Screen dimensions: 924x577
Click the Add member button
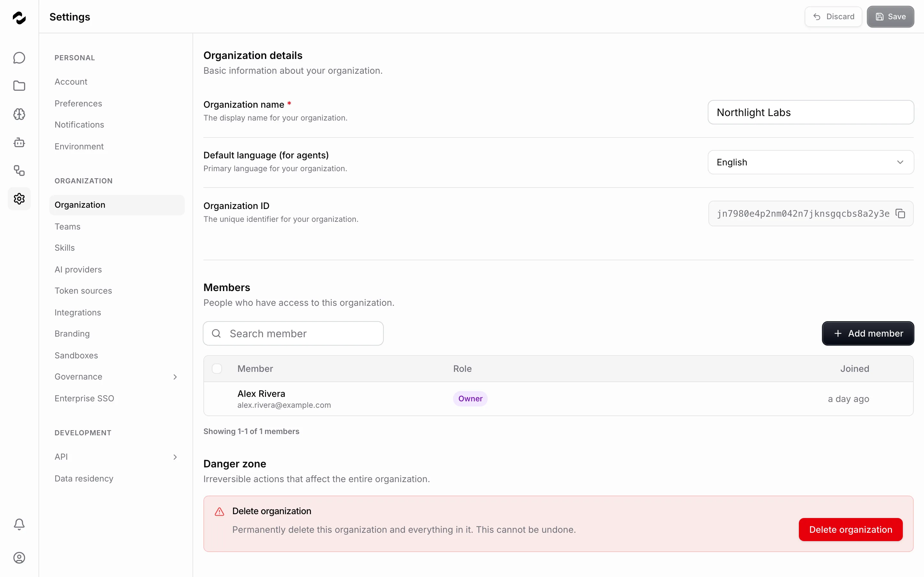tap(868, 333)
